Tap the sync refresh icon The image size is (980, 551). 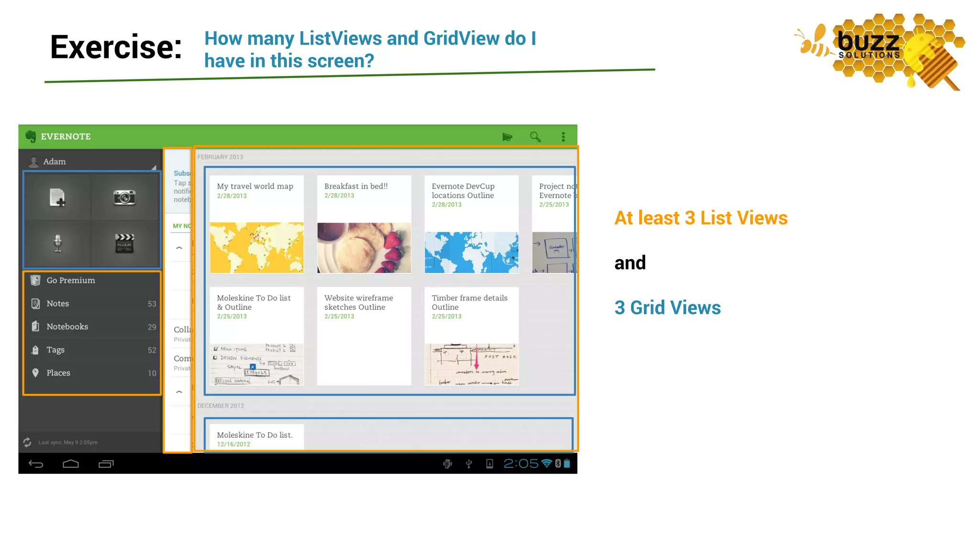click(x=27, y=442)
